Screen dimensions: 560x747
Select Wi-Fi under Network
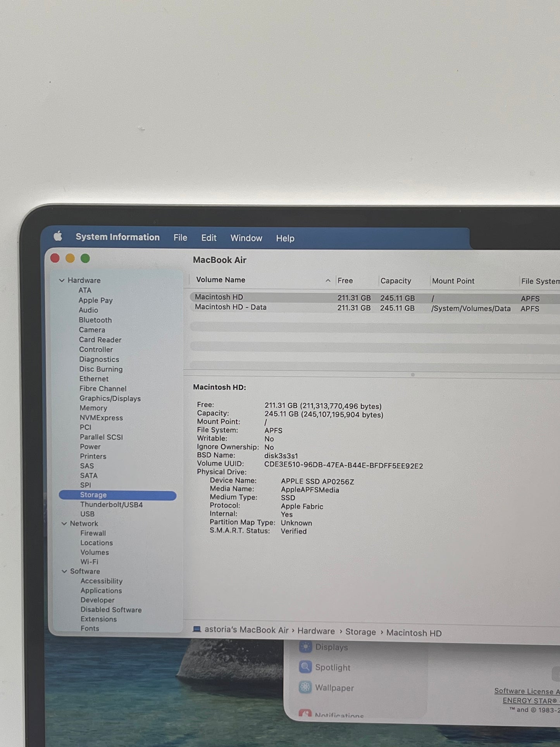(90, 561)
